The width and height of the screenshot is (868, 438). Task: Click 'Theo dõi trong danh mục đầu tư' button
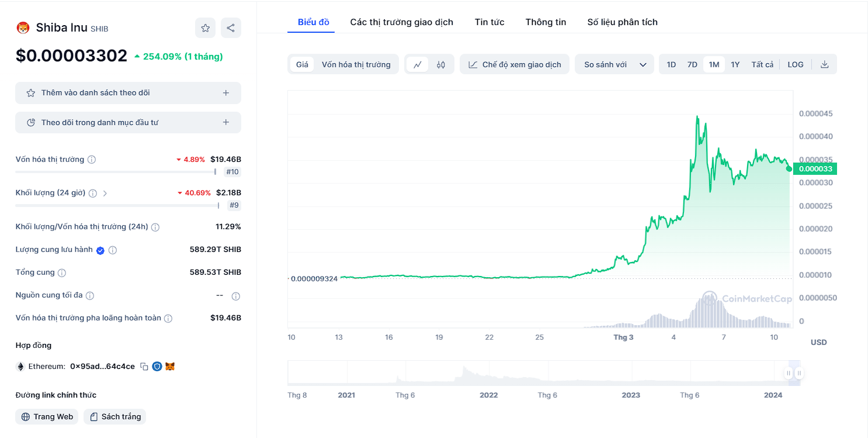click(x=128, y=122)
